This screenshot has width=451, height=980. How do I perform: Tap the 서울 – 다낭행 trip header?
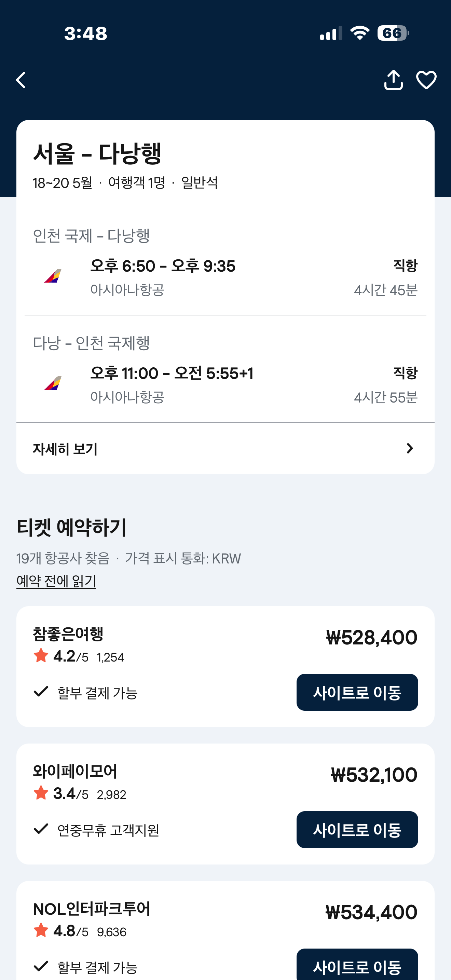pos(97,154)
